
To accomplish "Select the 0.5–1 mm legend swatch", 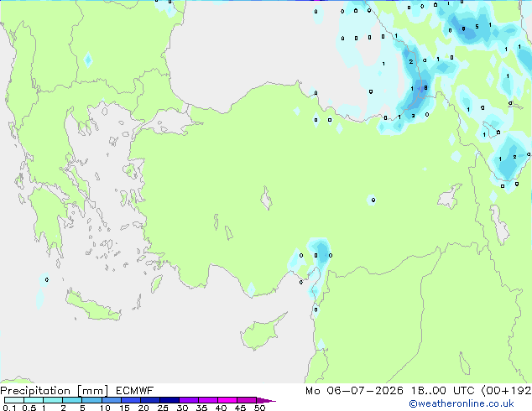I will [x=34, y=400].
